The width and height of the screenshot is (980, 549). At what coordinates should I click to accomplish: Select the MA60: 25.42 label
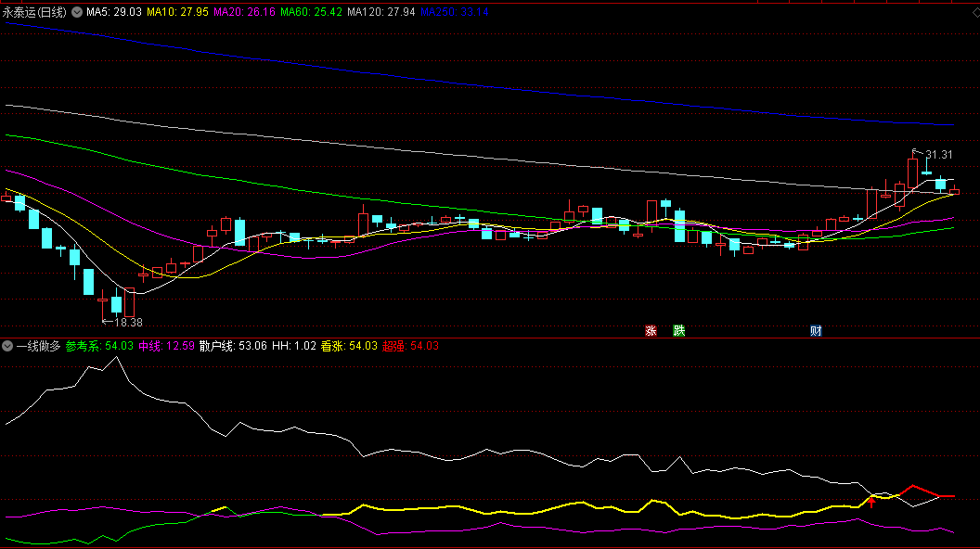(x=311, y=12)
